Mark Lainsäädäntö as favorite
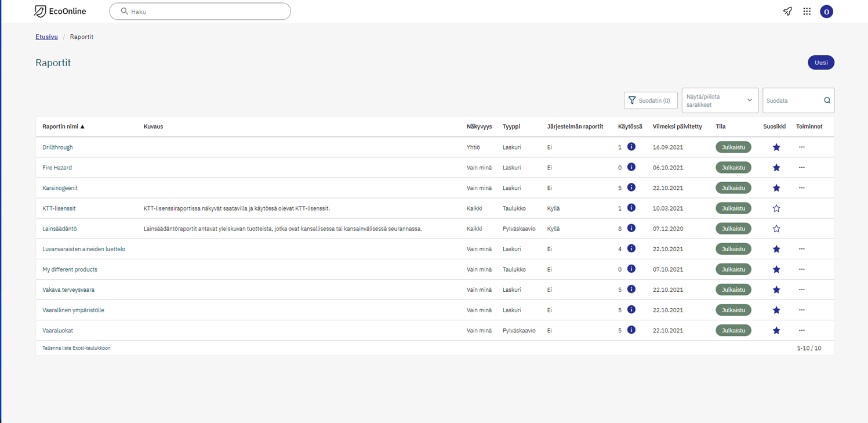This screenshot has height=423, width=868. [776, 229]
